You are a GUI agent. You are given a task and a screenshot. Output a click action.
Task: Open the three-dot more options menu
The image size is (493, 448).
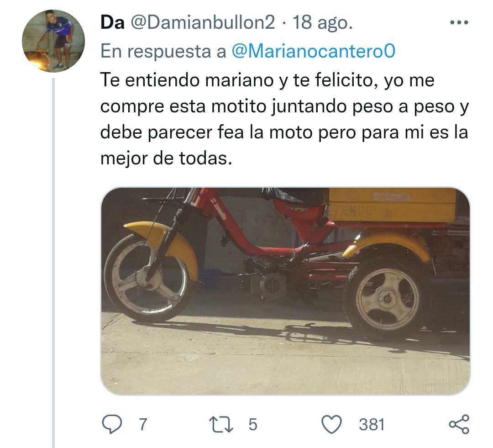coord(459,23)
